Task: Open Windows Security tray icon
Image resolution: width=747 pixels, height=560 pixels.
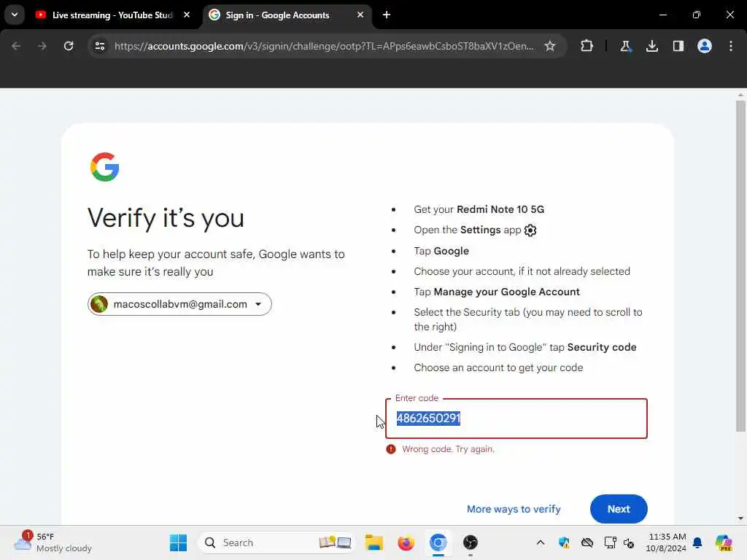Action: click(x=564, y=542)
